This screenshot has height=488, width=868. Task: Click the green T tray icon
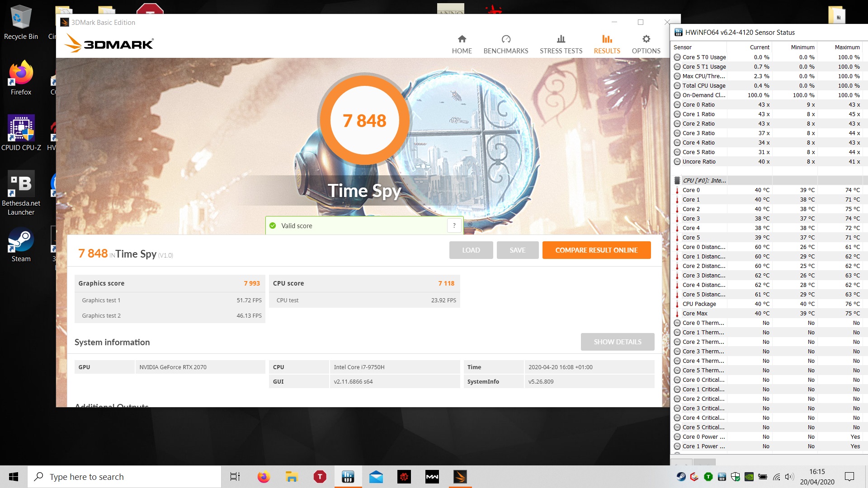(x=708, y=477)
